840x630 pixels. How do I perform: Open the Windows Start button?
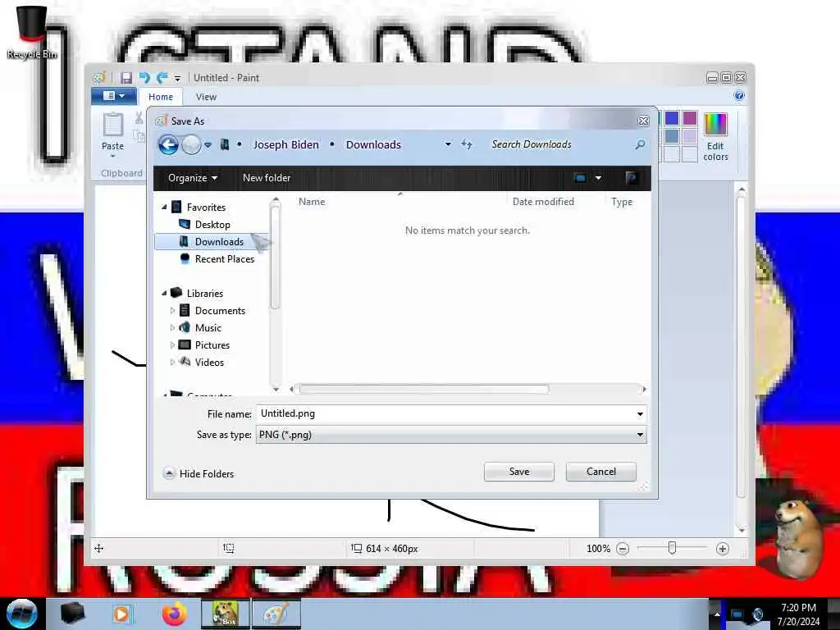[21, 614]
